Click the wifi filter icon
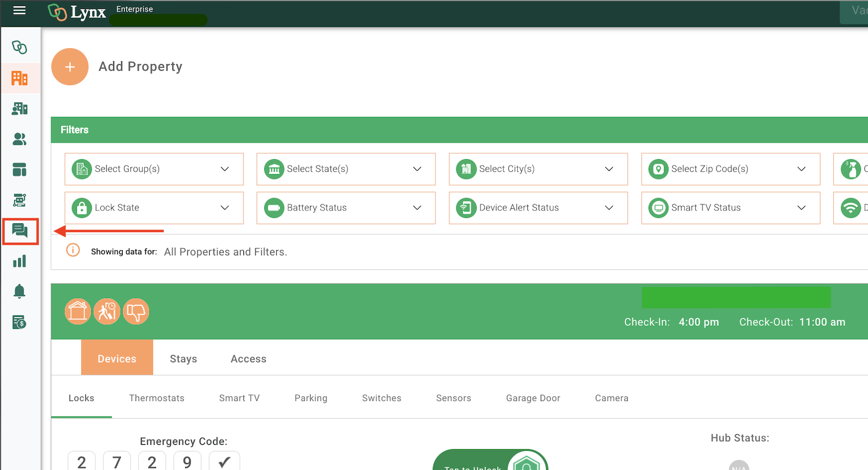 pos(850,208)
